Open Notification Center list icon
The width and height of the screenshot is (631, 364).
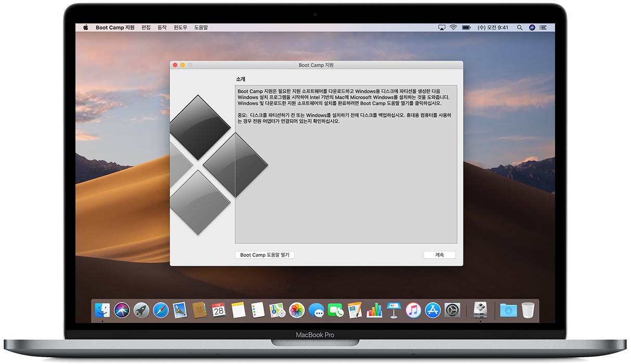coord(544,28)
